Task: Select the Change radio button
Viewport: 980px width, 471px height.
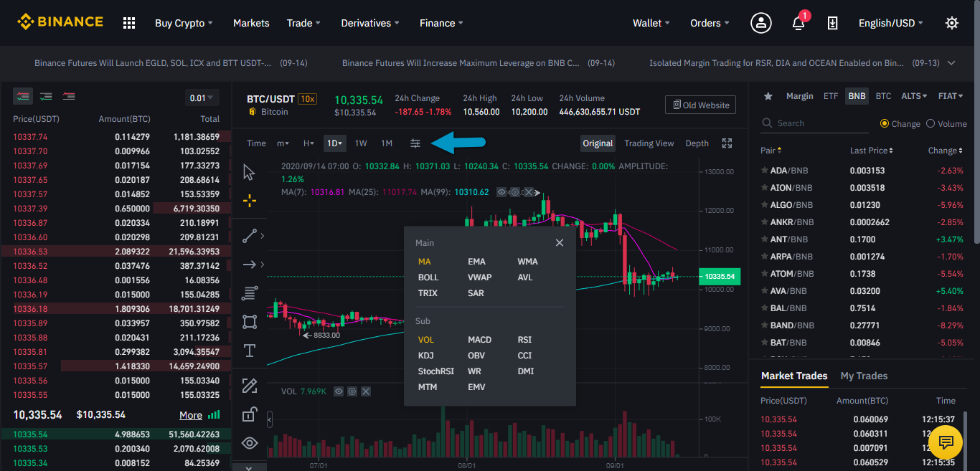Action: click(885, 123)
